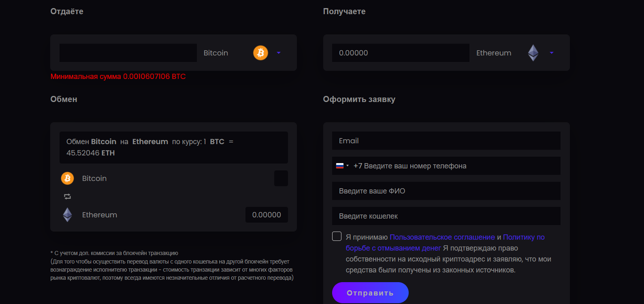Screen dimensions: 644x304
Task: Click the Bitcoin logo in the give section
Action: click(260, 53)
